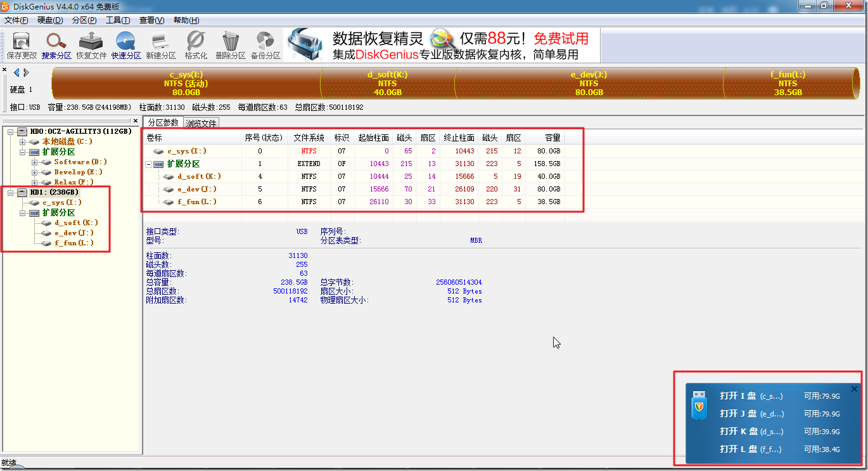Select c_sys(I:) partition in disk map bar
The width and height of the screenshot is (868, 471).
point(186,83)
